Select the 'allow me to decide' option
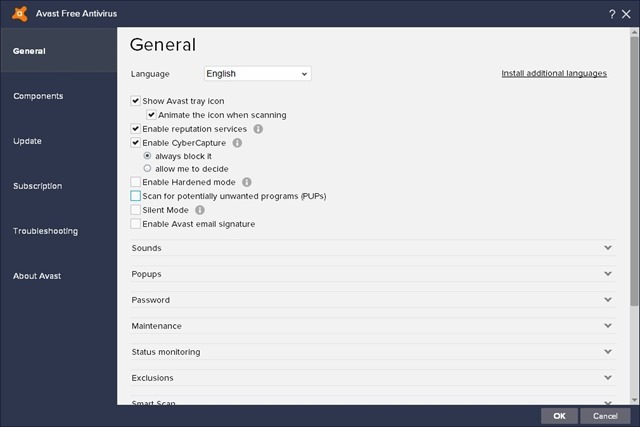 [x=148, y=169]
